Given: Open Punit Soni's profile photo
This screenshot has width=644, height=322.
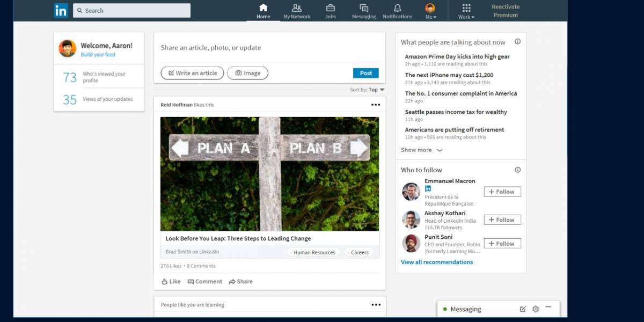Looking at the screenshot, I should click(x=411, y=243).
